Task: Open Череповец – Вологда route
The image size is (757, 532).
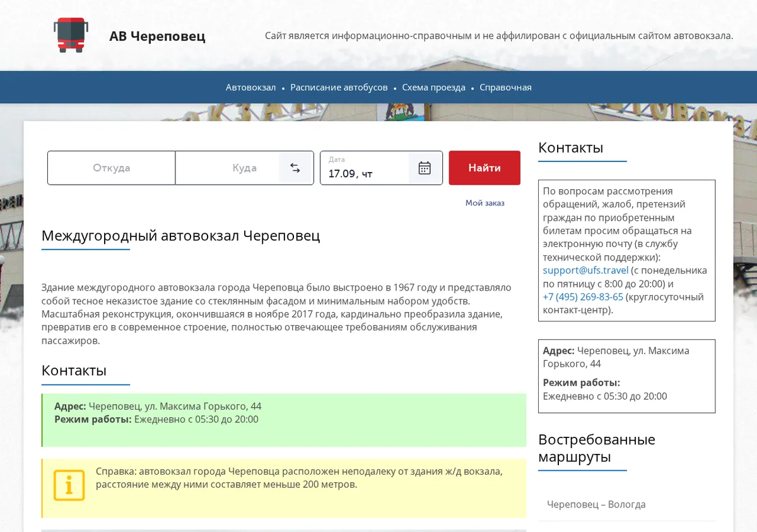Action: click(596, 504)
